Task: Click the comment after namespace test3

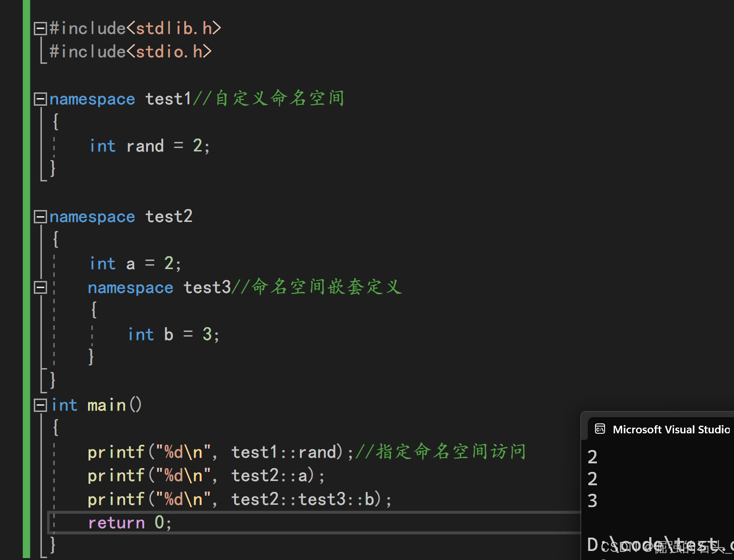Action: 317,287
